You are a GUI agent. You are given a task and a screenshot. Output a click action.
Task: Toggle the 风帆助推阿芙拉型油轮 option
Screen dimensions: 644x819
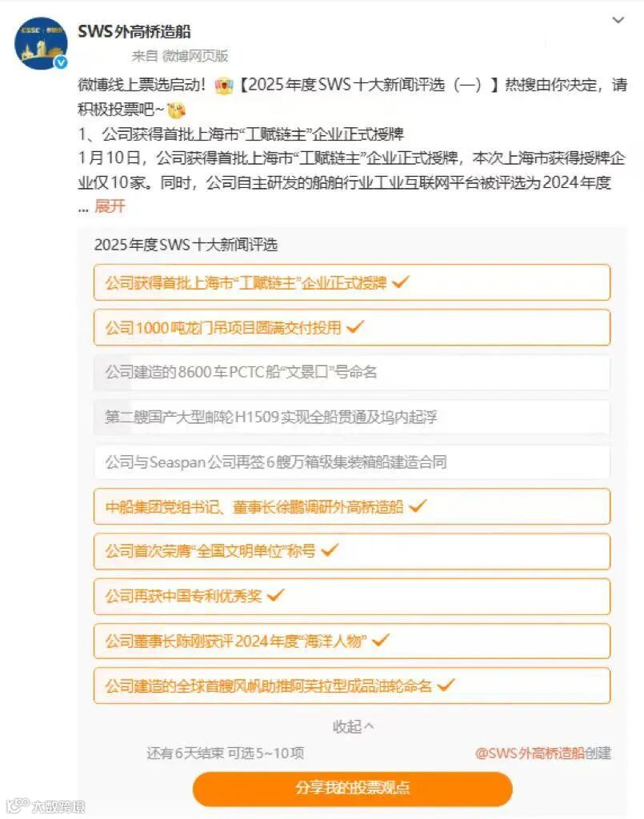pyautogui.click(x=352, y=685)
